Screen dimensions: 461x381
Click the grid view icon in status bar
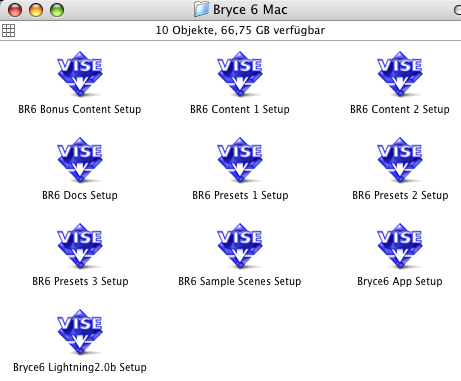[8, 30]
